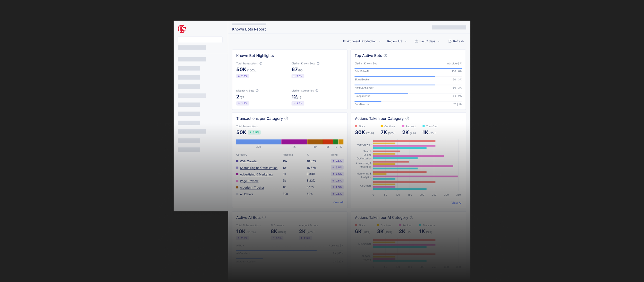Open the Top Active Bots info tooltip icon
The image size is (644, 282).
385,55
